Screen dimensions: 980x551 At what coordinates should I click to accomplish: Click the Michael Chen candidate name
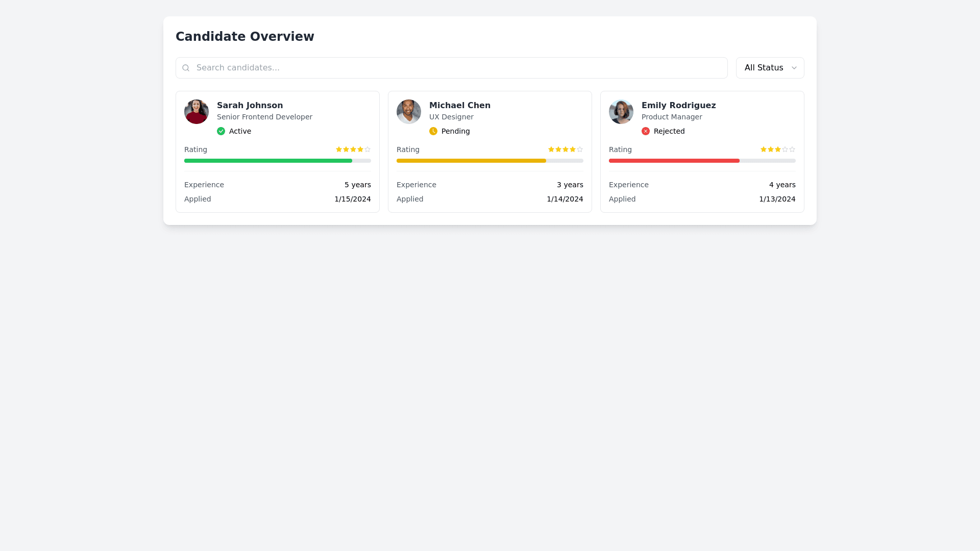pyautogui.click(x=459, y=105)
